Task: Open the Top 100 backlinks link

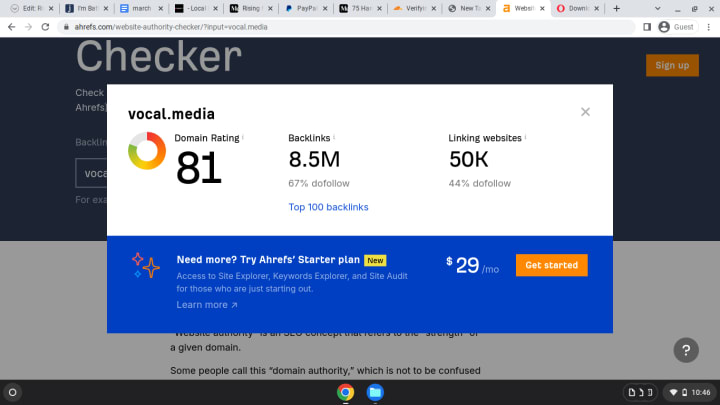Action: (x=328, y=207)
